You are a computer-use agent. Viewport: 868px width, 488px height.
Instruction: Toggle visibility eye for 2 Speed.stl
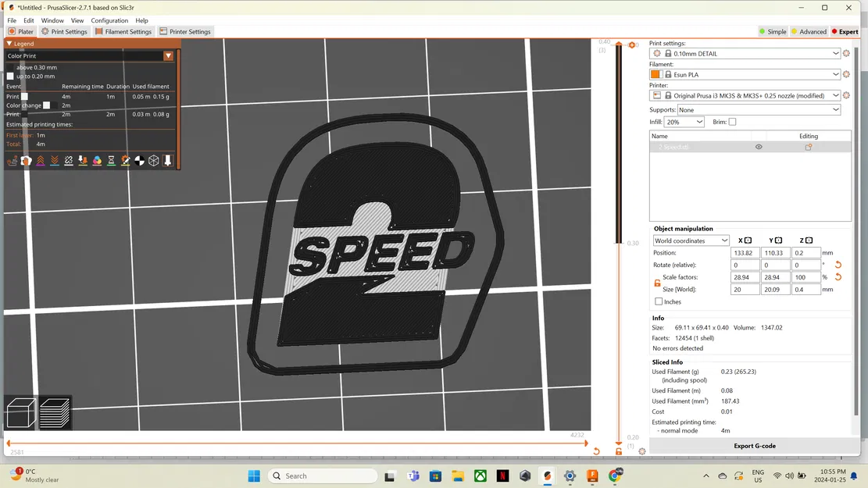[x=759, y=147]
